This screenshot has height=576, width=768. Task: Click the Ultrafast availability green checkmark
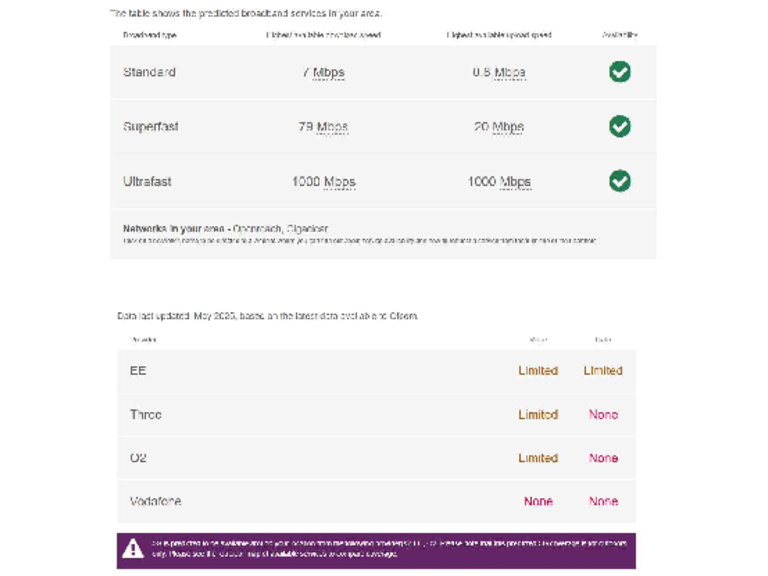coord(620,181)
